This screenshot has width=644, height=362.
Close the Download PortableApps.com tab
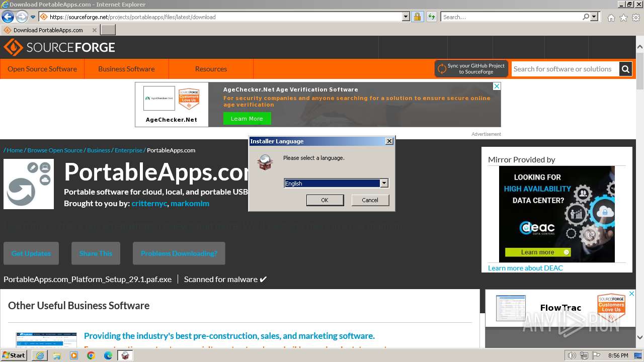(94, 30)
